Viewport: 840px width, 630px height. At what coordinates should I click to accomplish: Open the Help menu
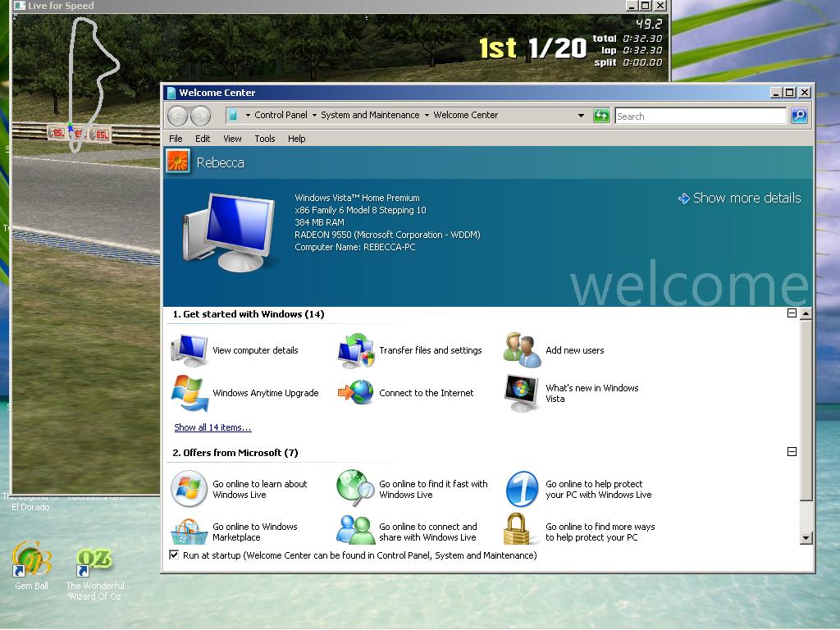click(296, 139)
